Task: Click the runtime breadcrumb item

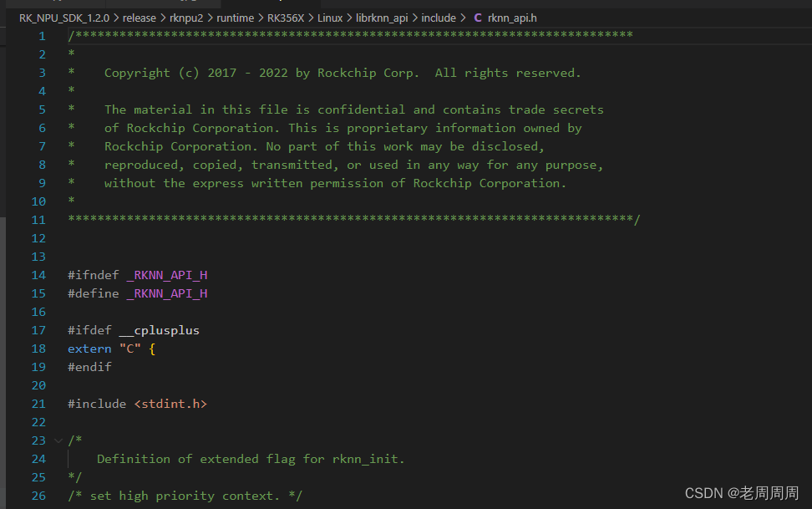Action: point(235,18)
